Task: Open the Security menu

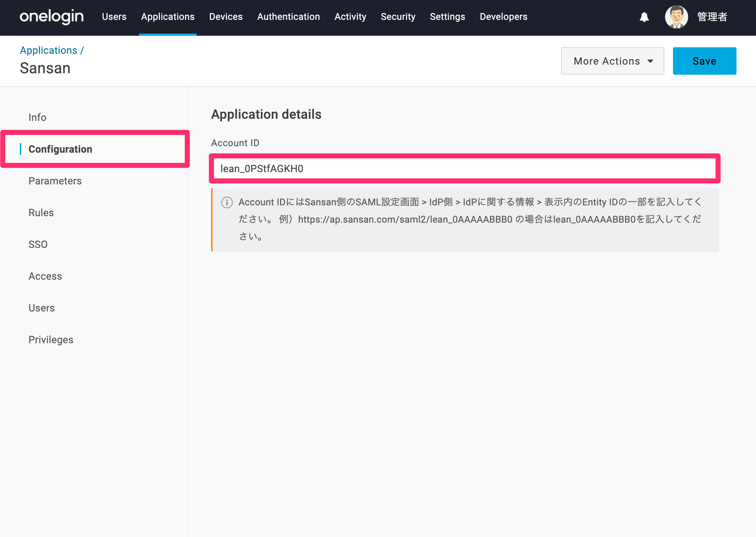Action: pos(398,17)
